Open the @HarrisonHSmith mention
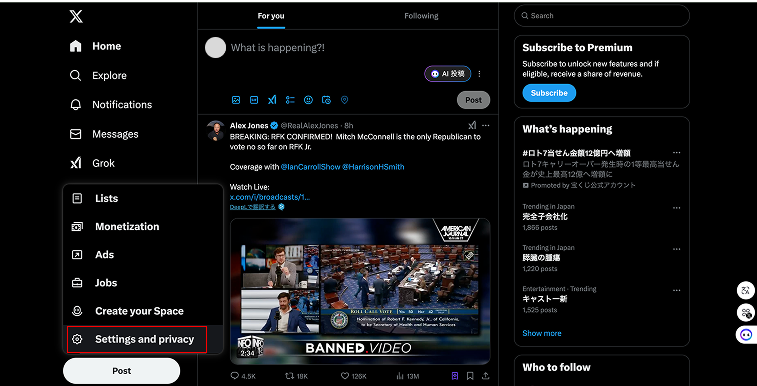 click(373, 167)
